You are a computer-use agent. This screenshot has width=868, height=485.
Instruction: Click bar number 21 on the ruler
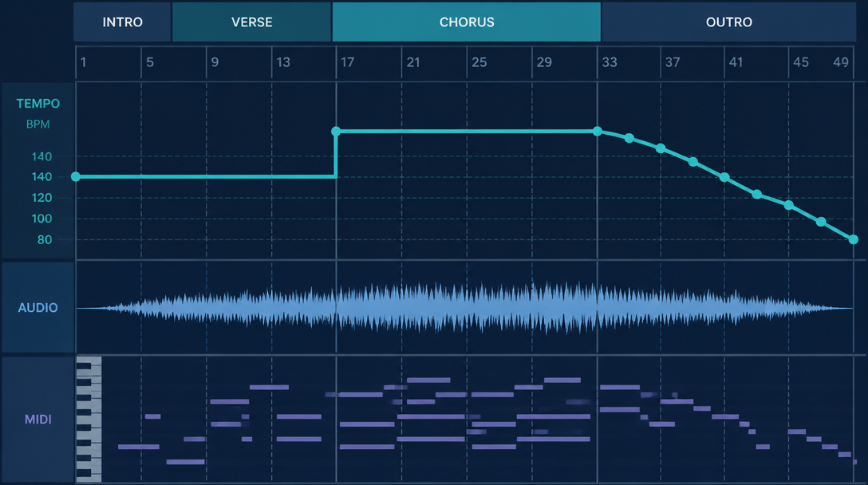pyautogui.click(x=413, y=62)
